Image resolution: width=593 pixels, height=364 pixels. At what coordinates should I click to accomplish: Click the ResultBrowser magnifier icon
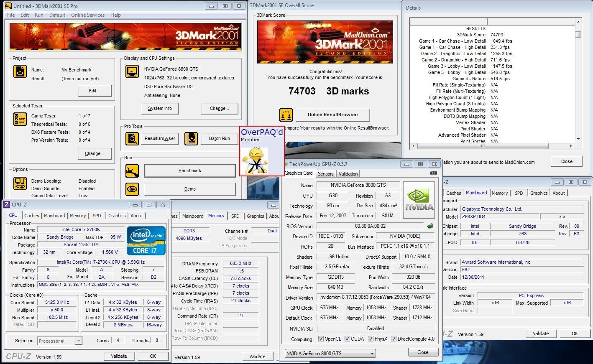[x=132, y=138]
